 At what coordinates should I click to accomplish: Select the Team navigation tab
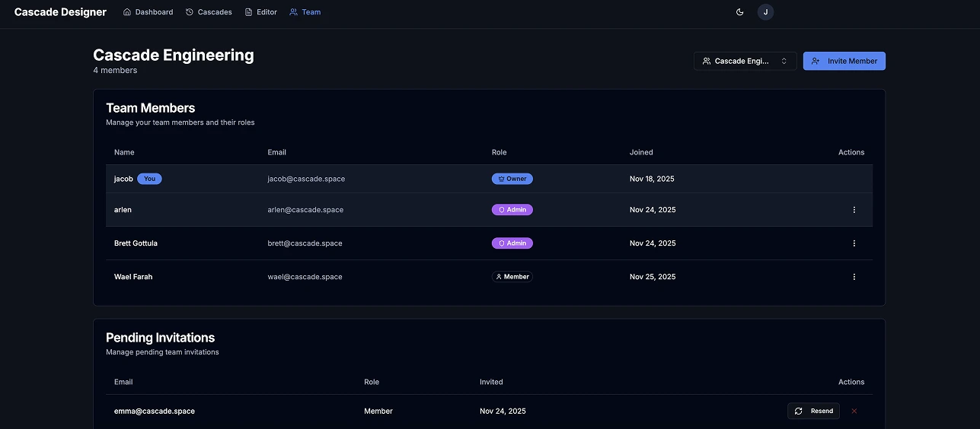coord(305,12)
